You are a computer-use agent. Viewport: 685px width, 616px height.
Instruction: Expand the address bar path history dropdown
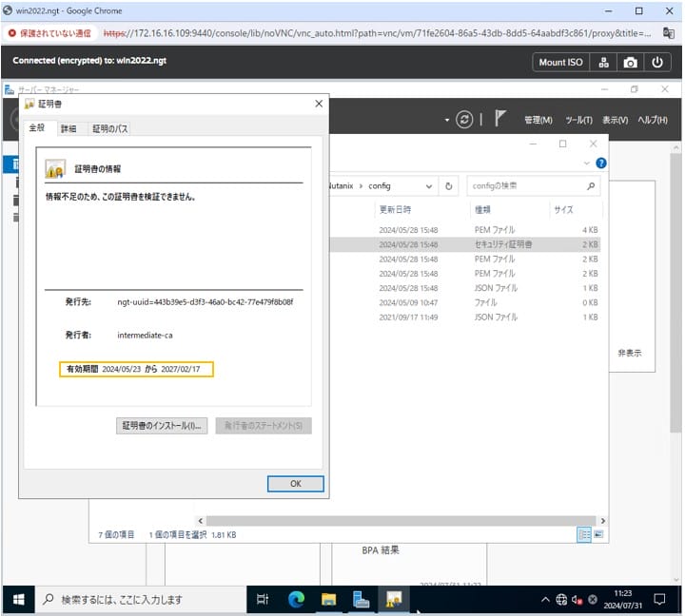click(x=429, y=186)
